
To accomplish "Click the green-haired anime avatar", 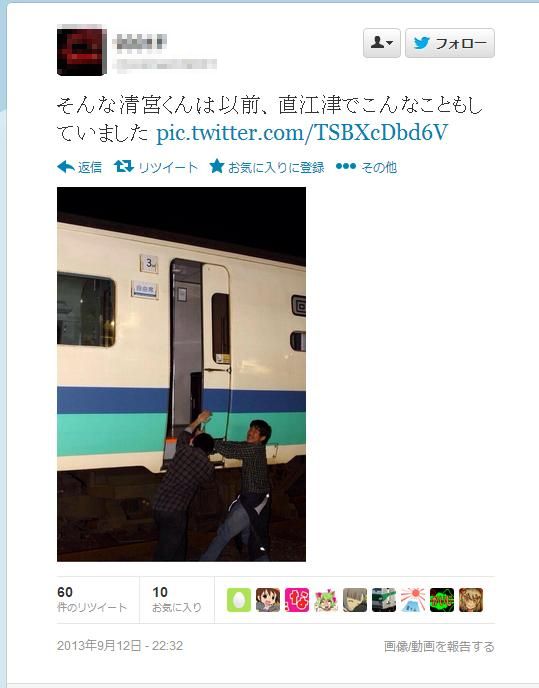I will pos(326,600).
